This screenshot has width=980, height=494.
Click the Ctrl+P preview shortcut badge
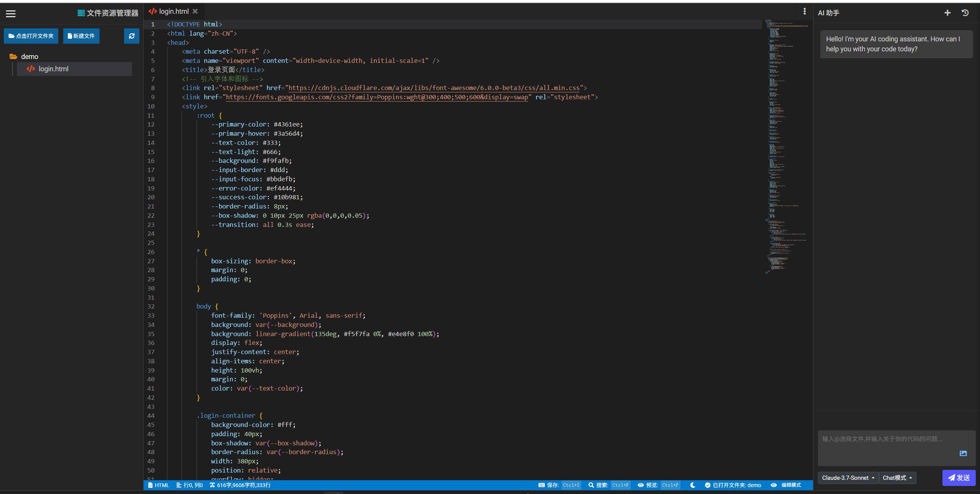tap(670, 485)
